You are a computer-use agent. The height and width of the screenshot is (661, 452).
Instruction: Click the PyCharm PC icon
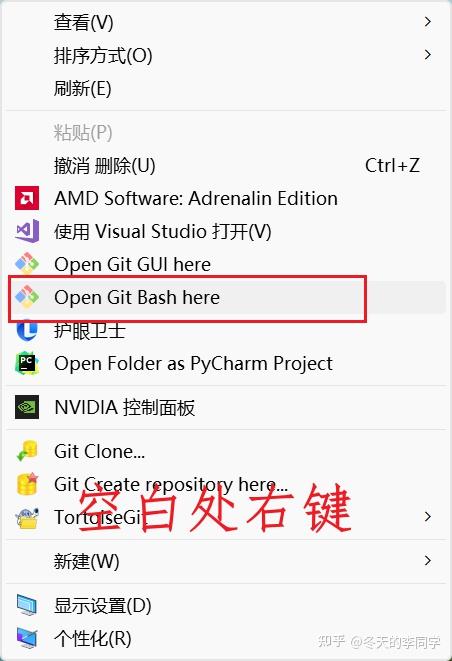[27, 363]
